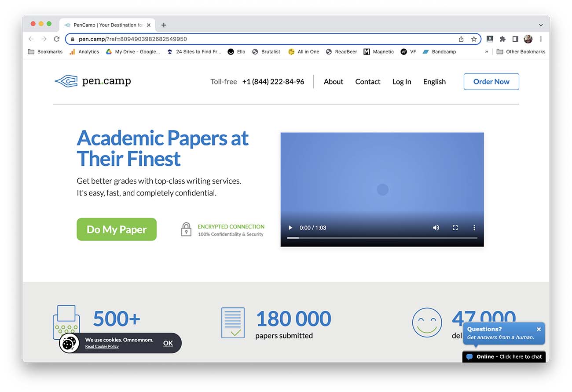Screen dimensions: 572x392
Task: Bookmark this page with the star icon
Action: (474, 39)
